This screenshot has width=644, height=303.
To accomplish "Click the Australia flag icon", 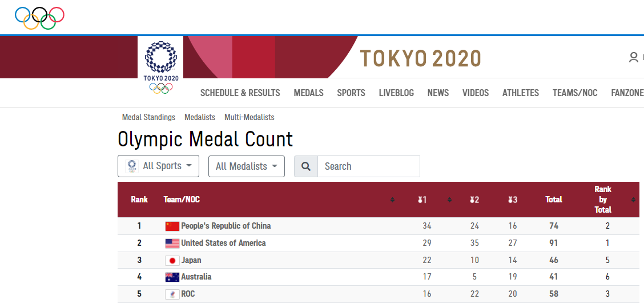I will point(172,277).
